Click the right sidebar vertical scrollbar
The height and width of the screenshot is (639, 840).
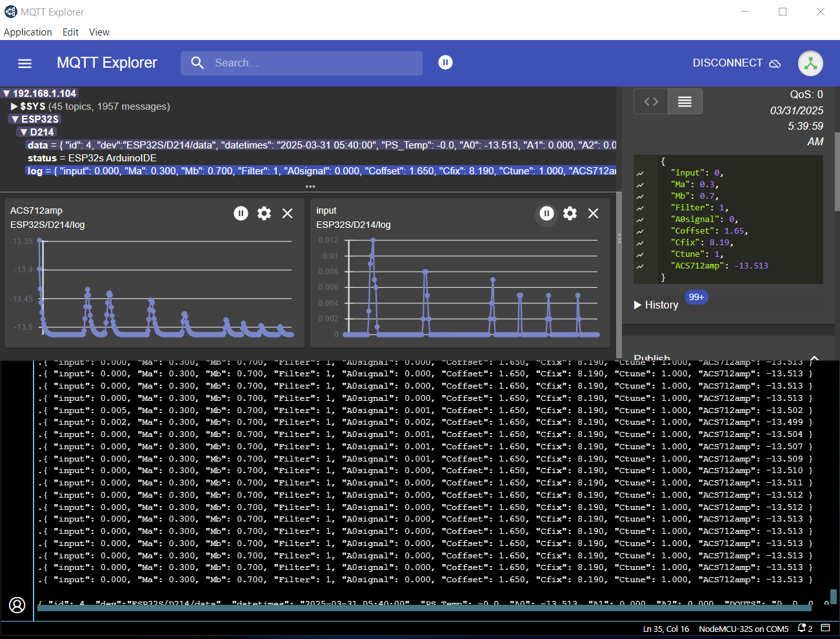pos(837,171)
